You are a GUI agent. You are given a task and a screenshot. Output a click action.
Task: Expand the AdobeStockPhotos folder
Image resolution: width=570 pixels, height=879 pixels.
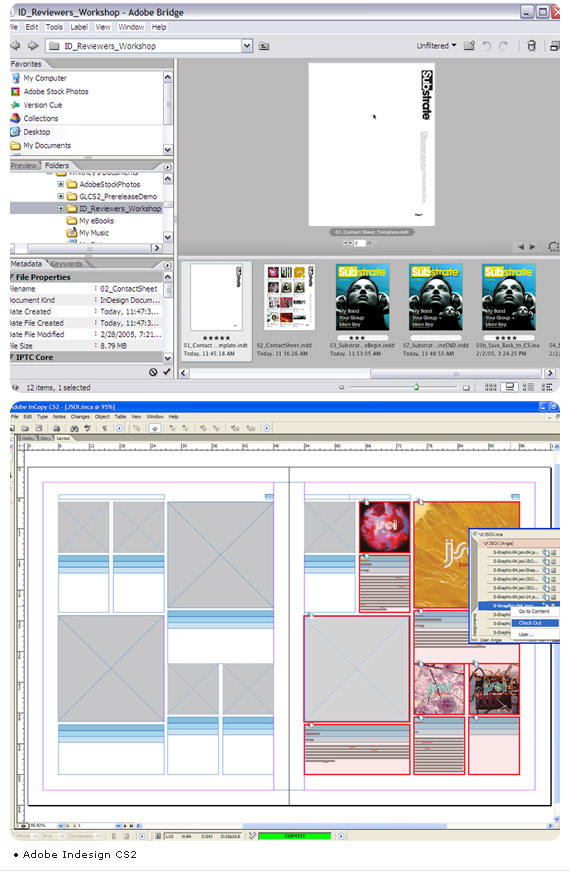[x=61, y=184]
